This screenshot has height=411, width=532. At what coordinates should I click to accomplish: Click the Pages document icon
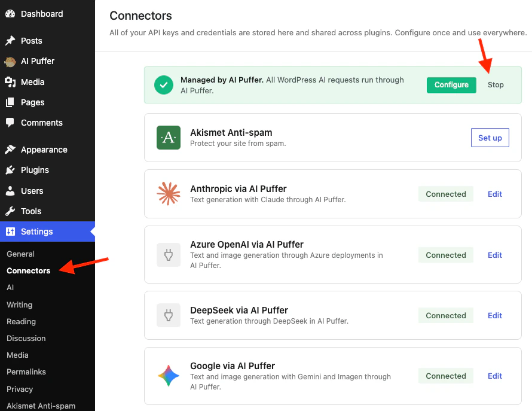10,102
